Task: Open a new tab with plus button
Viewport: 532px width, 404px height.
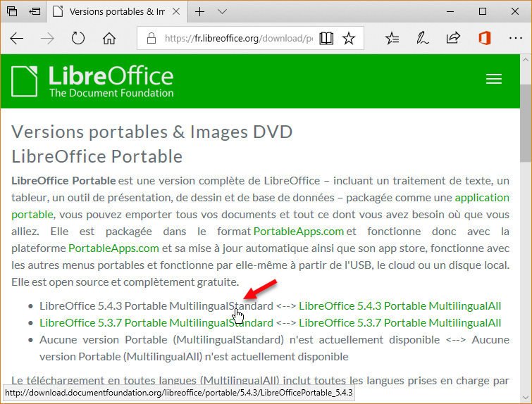Action: 200,11
